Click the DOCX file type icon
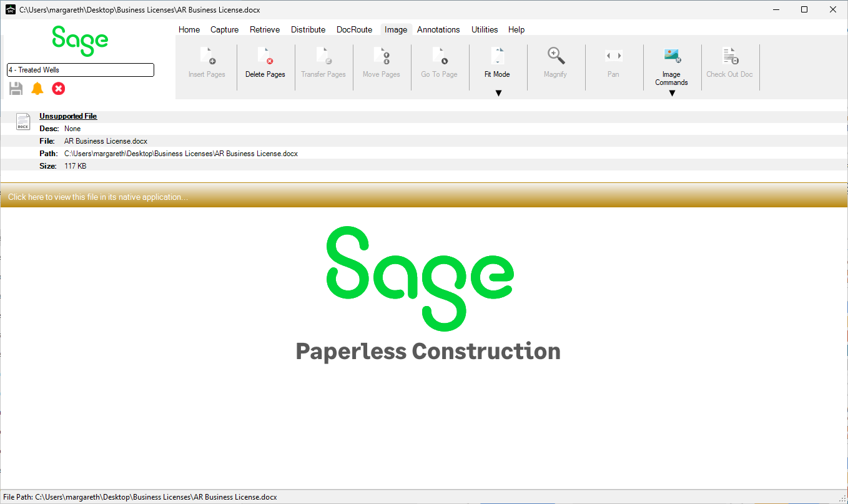The width and height of the screenshot is (848, 504). click(23, 122)
